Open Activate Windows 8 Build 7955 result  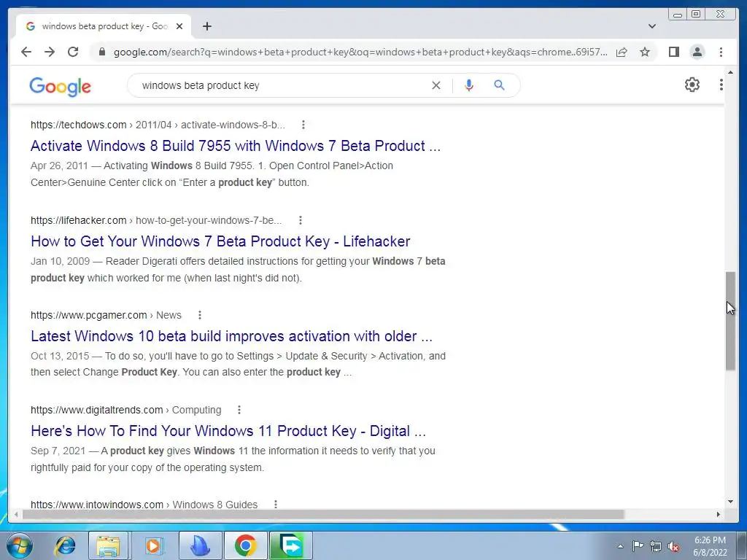coord(236,146)
